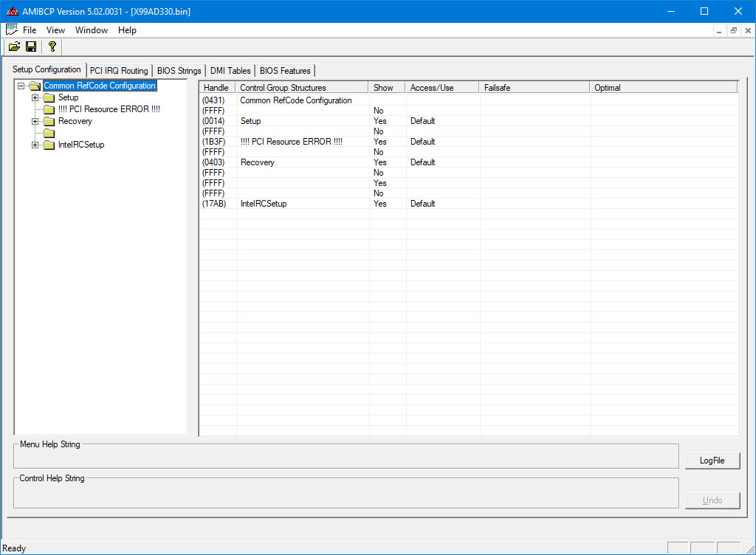Click the Open file toolbar icon

[14, 46]
